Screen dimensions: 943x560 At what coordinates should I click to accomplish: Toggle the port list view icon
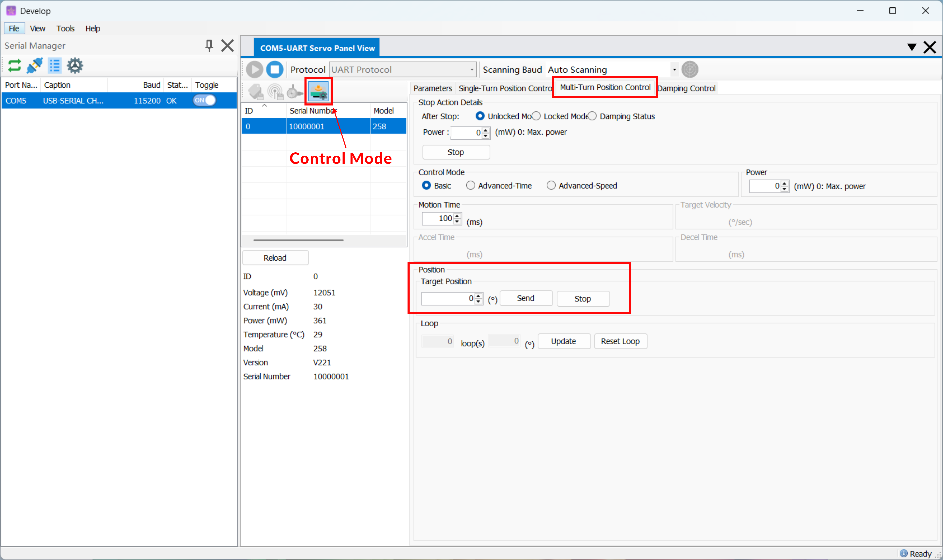point(55,66)
